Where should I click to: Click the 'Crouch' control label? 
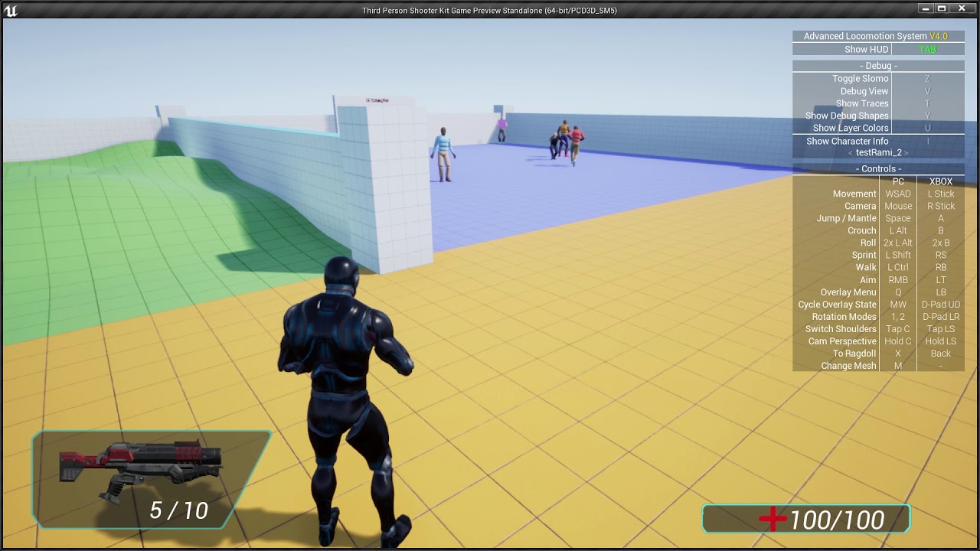pyautogui.click(x=861, y=230)
